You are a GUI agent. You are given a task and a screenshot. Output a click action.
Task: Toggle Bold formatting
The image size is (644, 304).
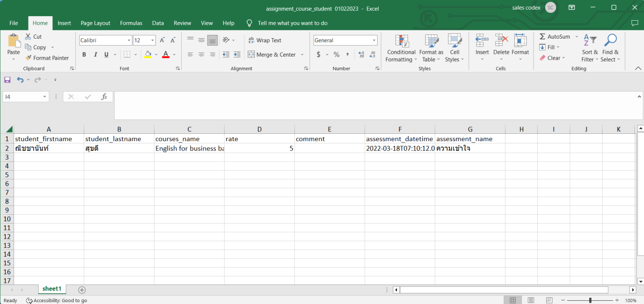pyautogui.click(x=84, y=54)
